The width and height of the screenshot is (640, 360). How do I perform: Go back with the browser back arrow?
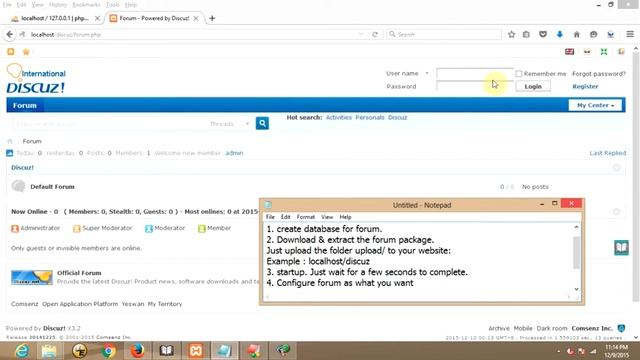point(10,34)
